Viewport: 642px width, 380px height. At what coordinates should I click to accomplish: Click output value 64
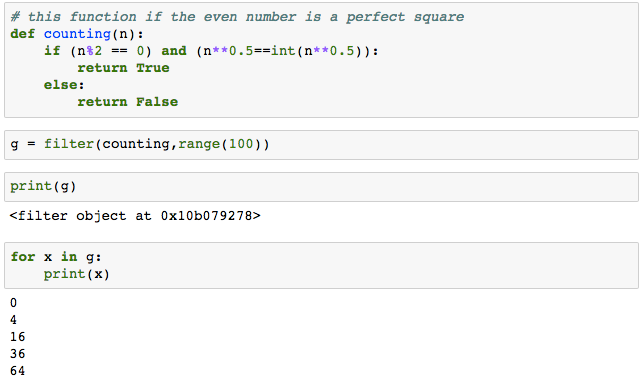(x=18, y=371)
